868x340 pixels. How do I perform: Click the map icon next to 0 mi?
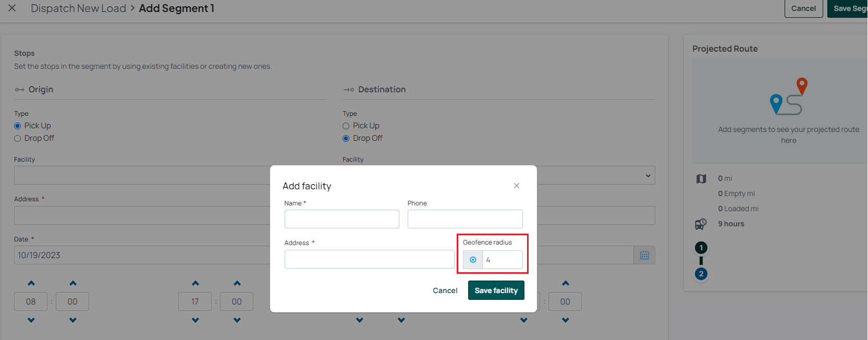pos(701,179)
